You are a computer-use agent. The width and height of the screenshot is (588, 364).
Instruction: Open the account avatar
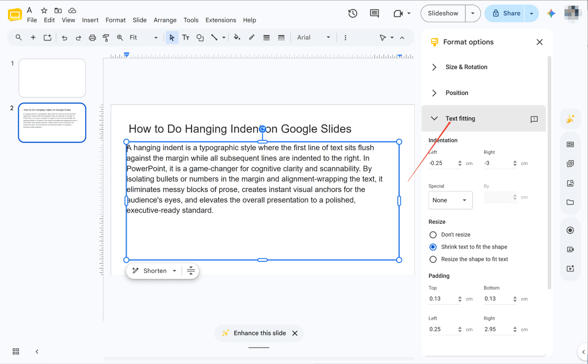[571, 14]
